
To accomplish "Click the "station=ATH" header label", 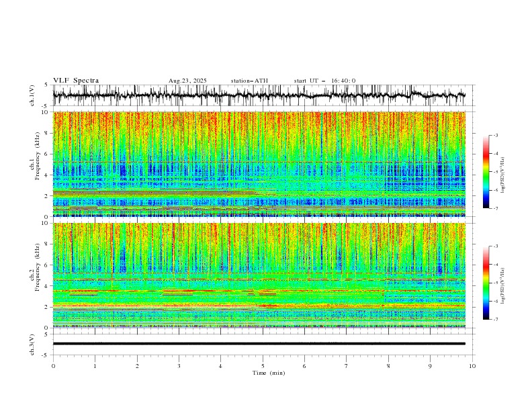I will [249, 81].
